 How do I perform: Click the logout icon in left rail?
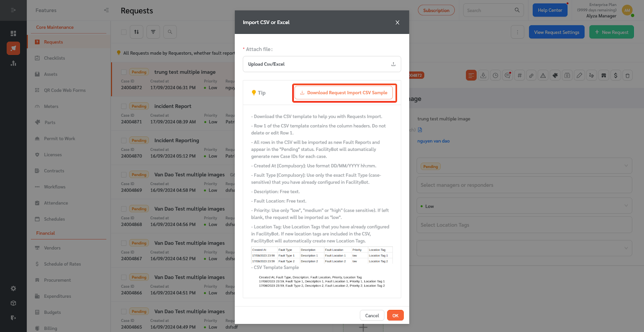[13, 318]
